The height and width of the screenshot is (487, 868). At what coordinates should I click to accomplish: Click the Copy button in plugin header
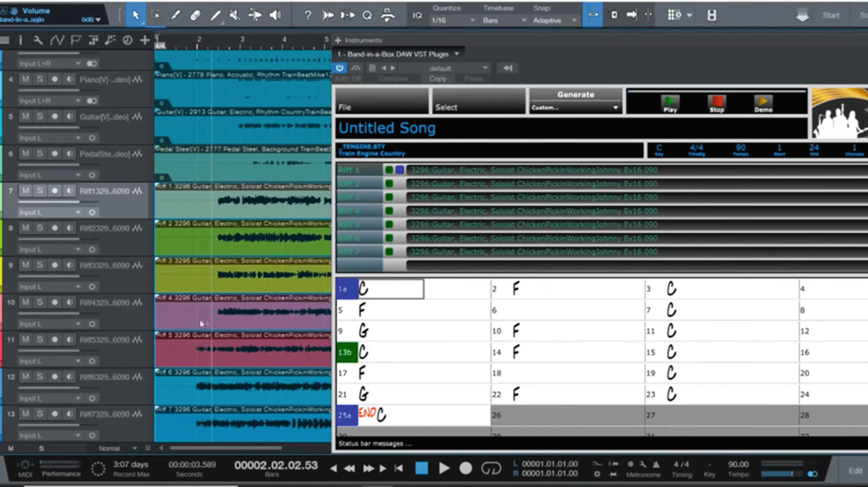437,79
